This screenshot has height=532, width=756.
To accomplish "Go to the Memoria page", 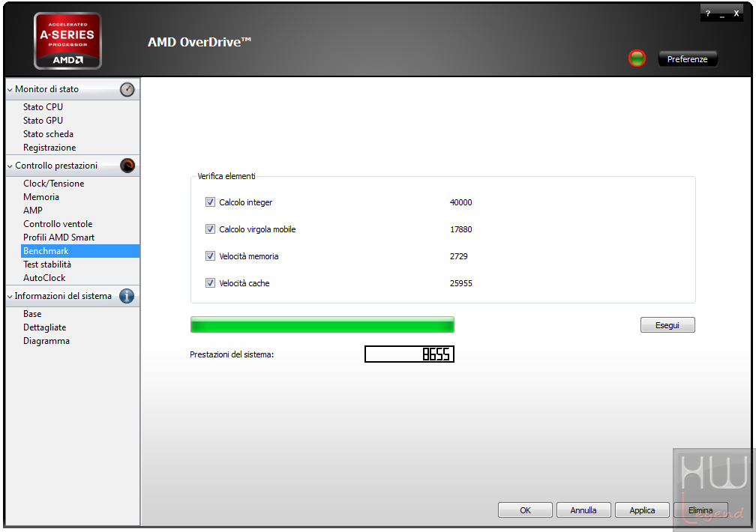I will tap(41, 197).
